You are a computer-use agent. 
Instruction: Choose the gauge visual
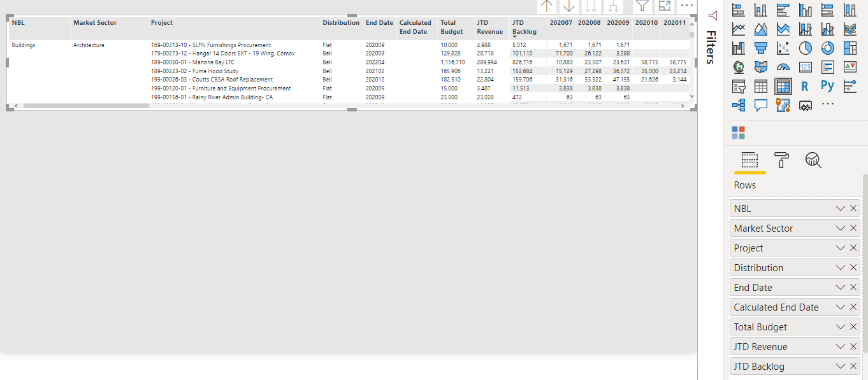point(783,67)
